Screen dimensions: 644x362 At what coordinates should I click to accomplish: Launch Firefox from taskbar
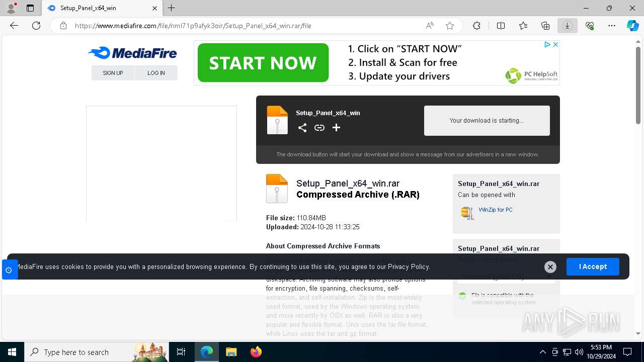256,352
